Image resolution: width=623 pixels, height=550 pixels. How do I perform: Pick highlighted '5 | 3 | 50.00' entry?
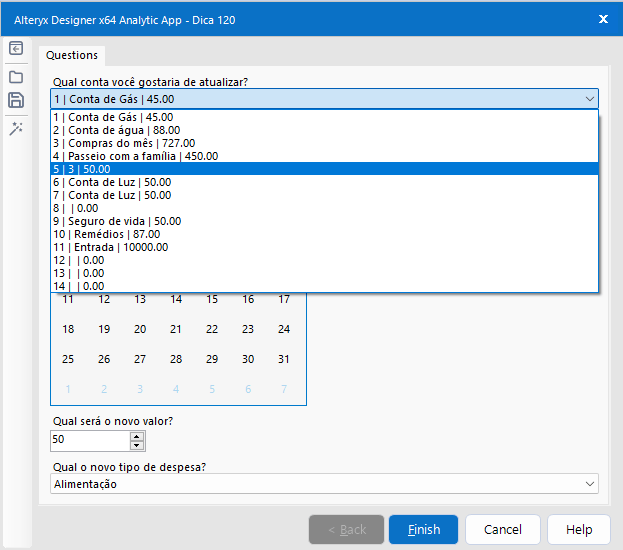[x=324, y=169]
